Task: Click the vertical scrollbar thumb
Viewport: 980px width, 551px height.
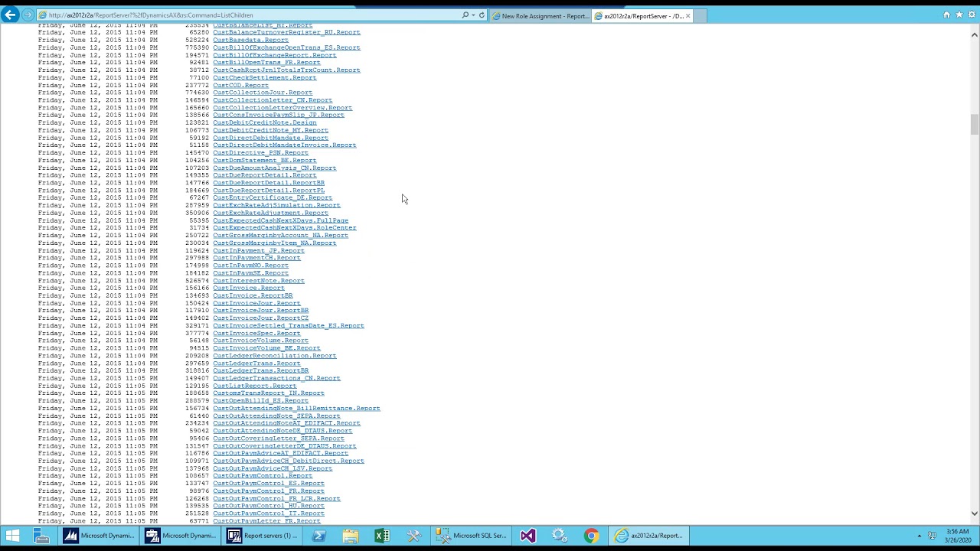Action: (975, 124)
